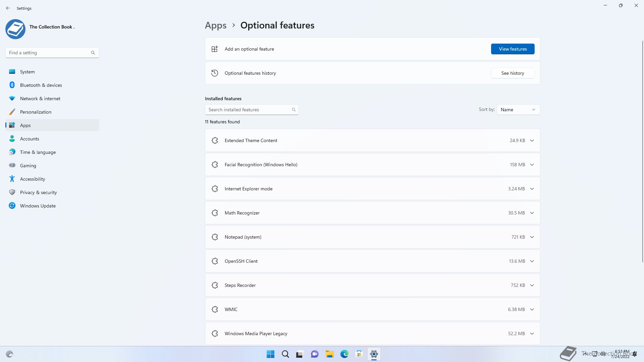Launch Chat from the taskbar
The width and height of the screenshot is (644, 362).
(315, 354)
